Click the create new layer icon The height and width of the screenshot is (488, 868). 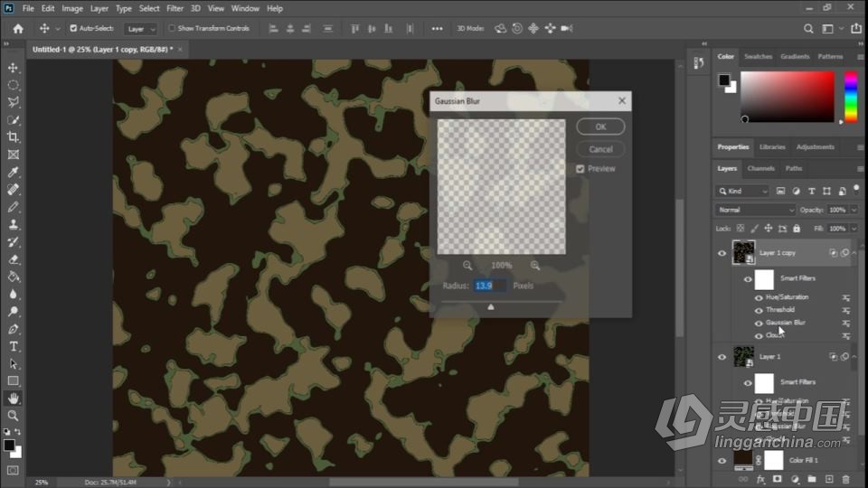(x=829, y=479)
